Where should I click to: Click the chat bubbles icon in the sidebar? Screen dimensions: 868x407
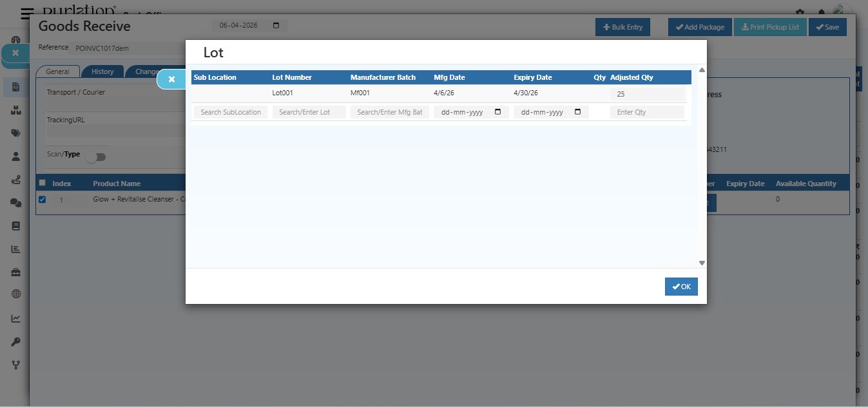16,202
